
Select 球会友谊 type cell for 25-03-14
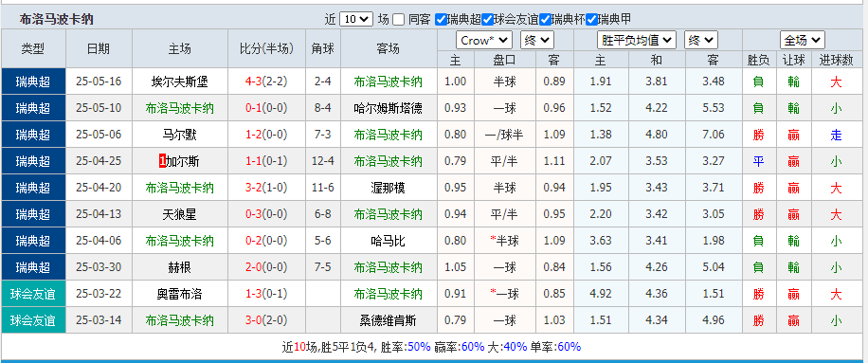(33, 320)
